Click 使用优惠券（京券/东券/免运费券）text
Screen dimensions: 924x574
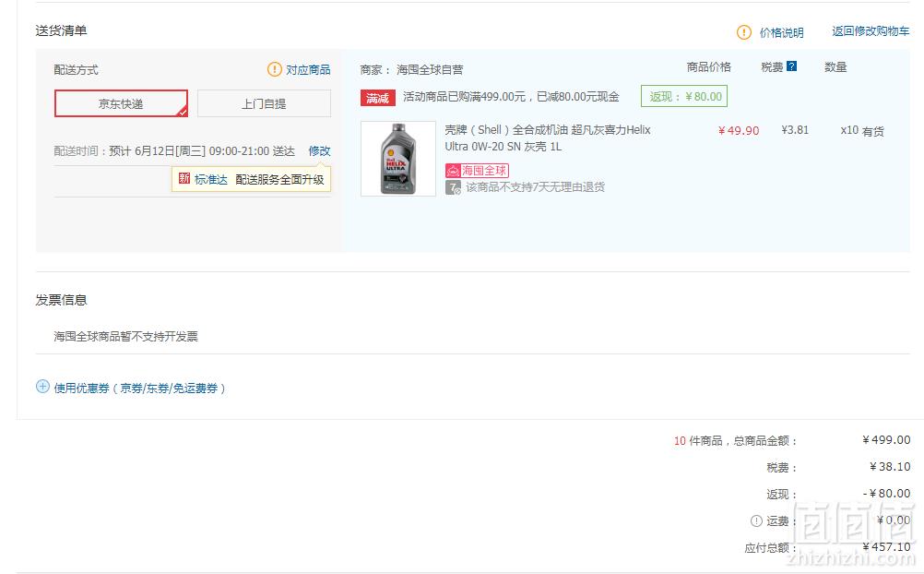139,389
